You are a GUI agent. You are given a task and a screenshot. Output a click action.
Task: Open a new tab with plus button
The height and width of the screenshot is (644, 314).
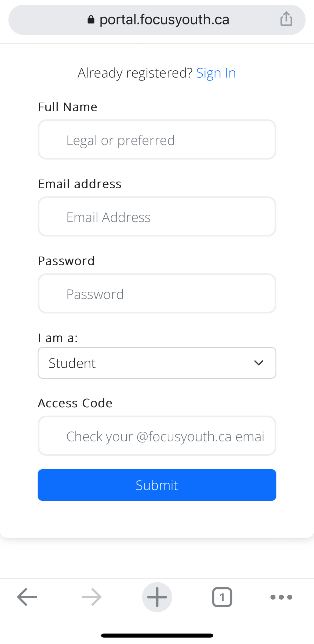coord(157,597)
